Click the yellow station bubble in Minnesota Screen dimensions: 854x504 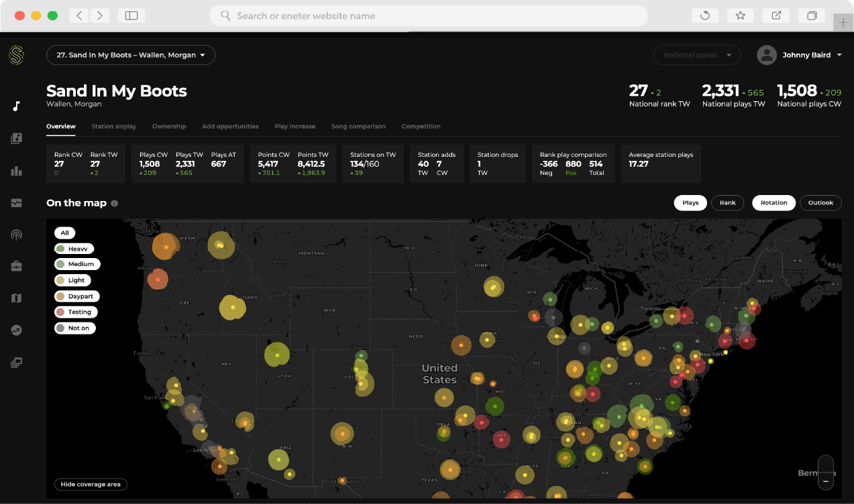[x=494, y=287]
